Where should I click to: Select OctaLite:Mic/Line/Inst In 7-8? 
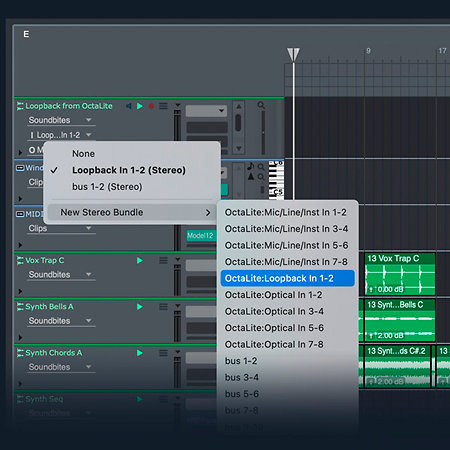tap(286, 262)
